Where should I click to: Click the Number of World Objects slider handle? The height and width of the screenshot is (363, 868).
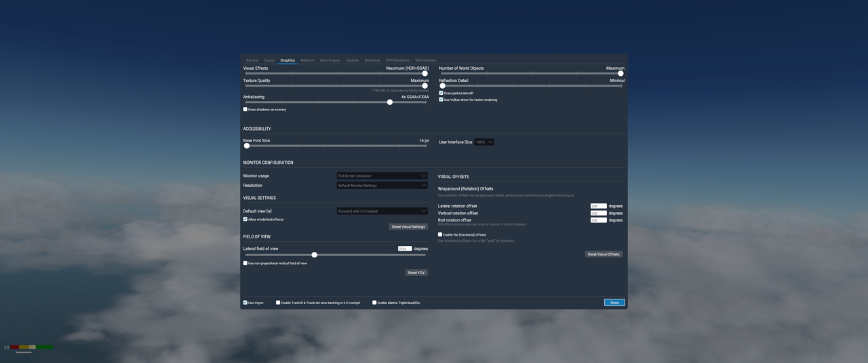point(620,74)
